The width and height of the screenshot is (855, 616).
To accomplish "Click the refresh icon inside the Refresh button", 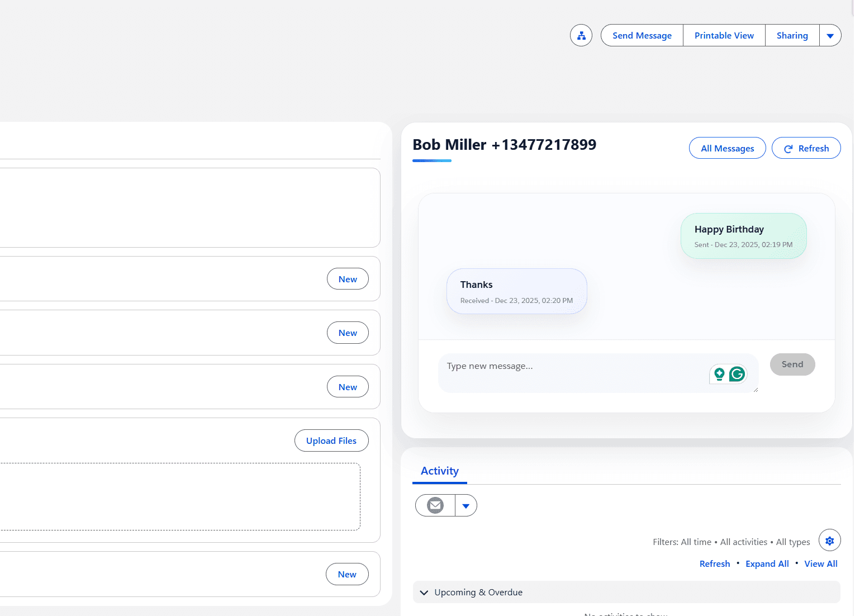I will pyautogui.click(x=788, y=148).
